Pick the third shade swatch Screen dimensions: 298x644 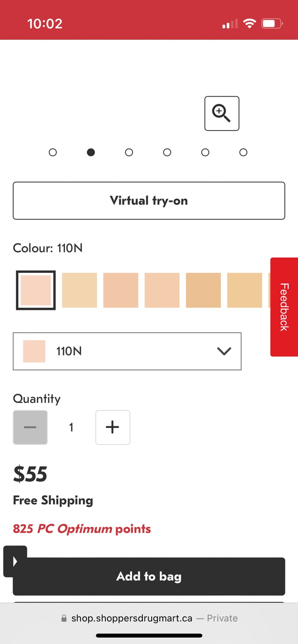(121, 290)
